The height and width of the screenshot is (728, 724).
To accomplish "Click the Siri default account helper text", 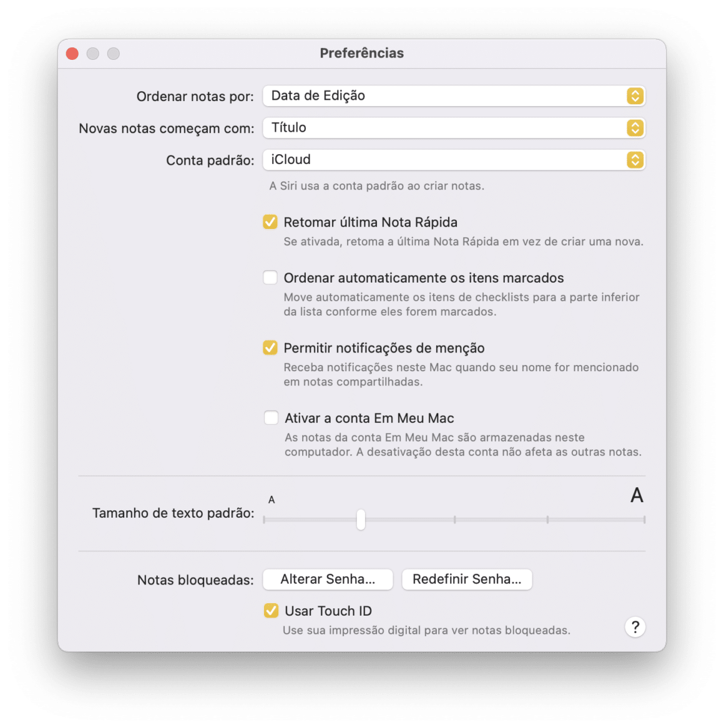I will tap(377, 185).
